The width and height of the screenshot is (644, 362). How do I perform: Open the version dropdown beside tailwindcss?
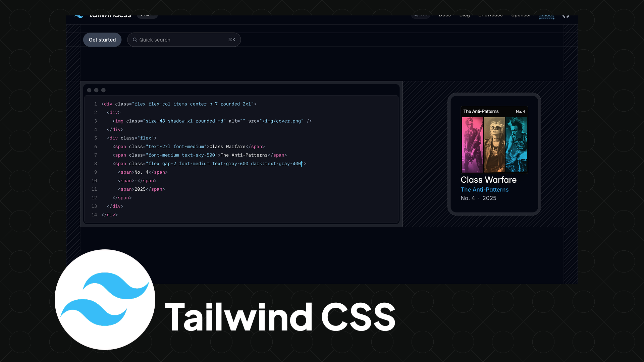pos(147,16)
